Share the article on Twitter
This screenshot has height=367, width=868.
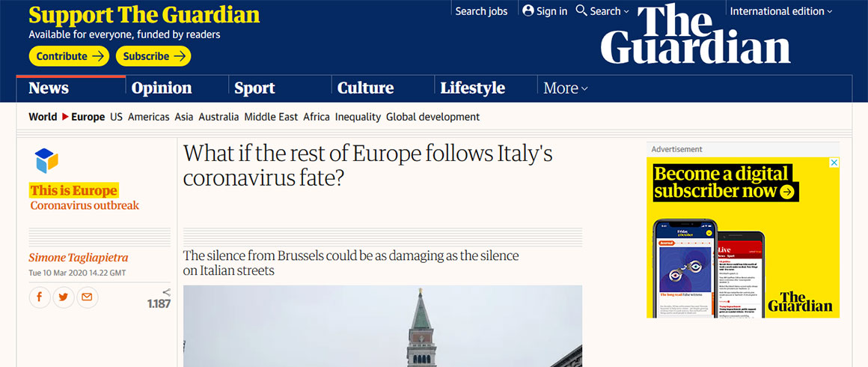point(64,297)
